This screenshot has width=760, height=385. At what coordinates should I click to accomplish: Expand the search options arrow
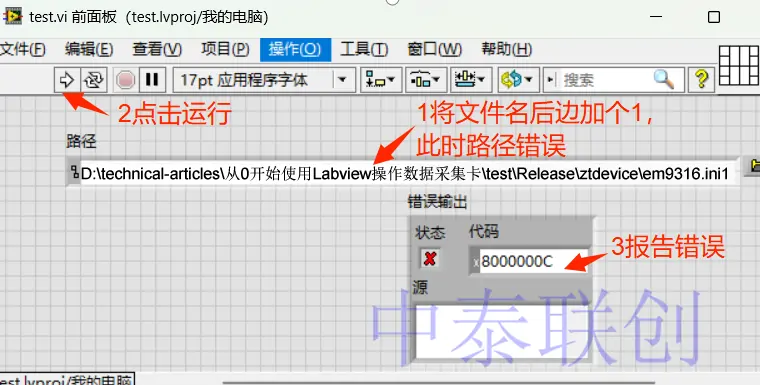(x=550, y=80)
